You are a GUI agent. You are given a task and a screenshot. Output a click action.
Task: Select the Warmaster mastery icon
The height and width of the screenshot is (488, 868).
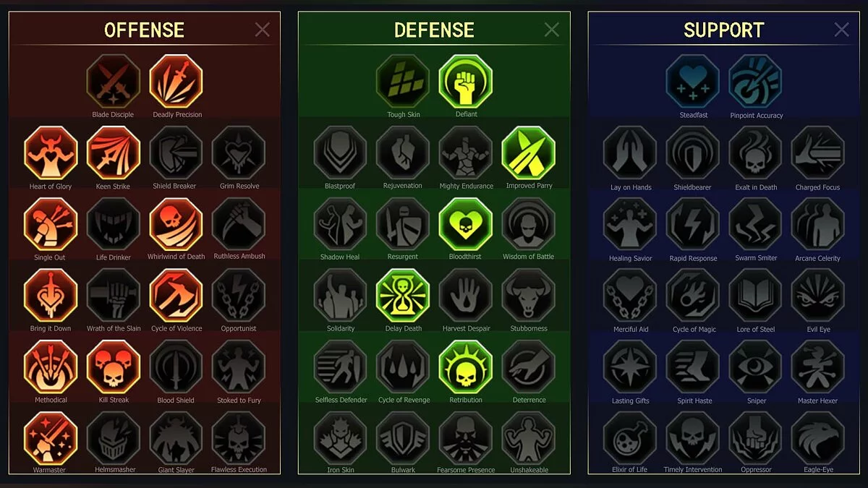pyautogui.click(x=51, y=438)
